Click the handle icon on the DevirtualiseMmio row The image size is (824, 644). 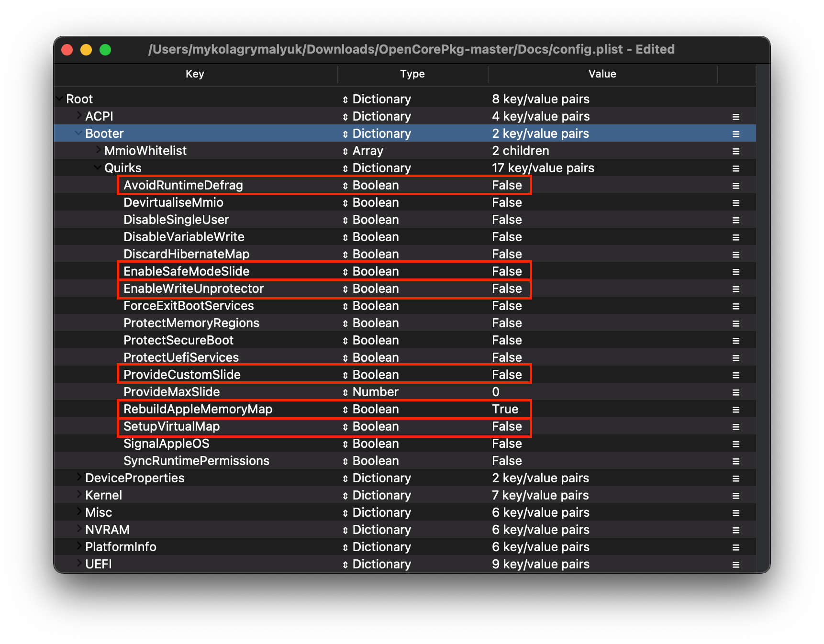click(736, 203)
